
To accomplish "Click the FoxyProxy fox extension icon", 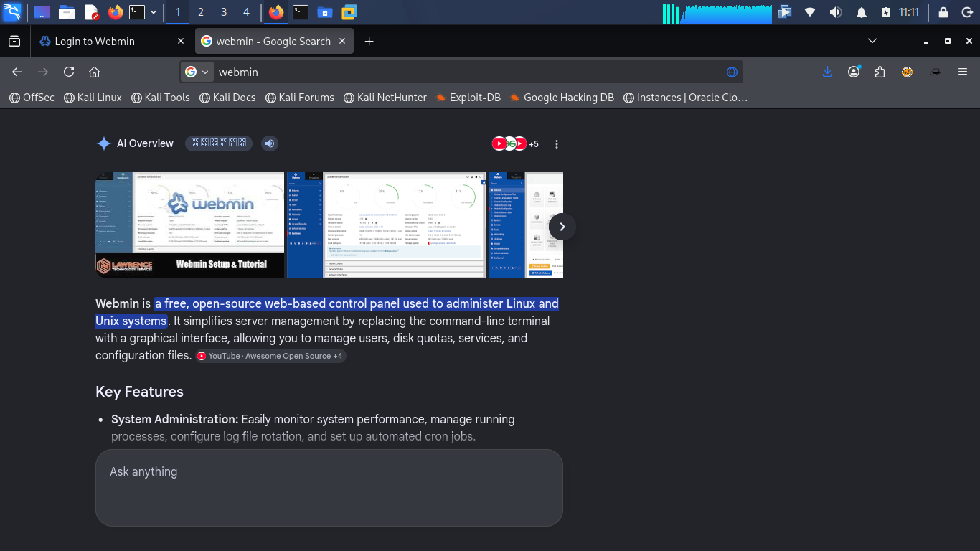I will point(908,72).
